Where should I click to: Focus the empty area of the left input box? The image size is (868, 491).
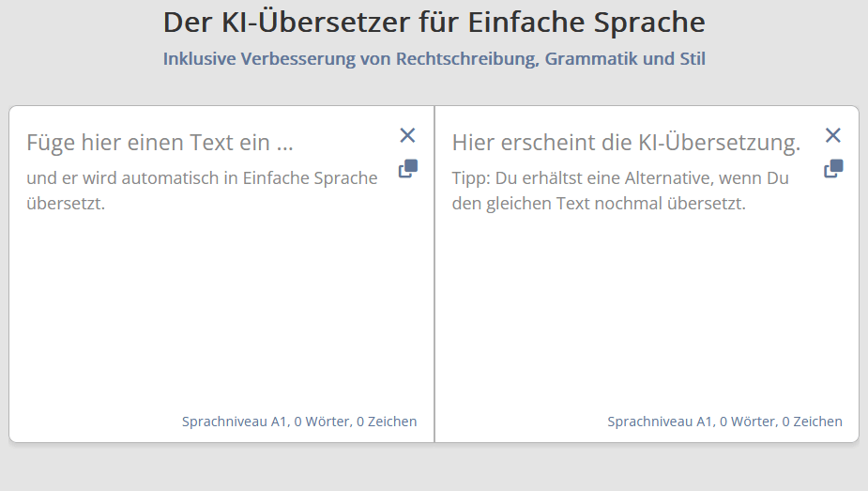(x=216, y=310)
